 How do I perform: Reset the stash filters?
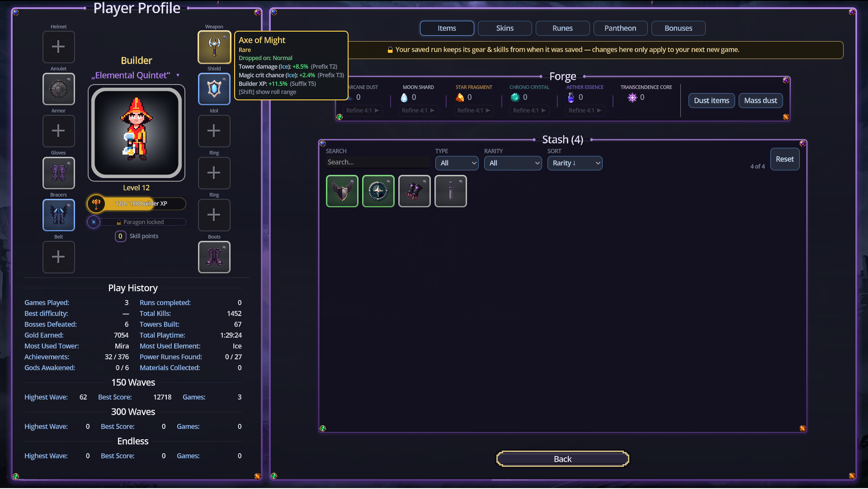784,159
